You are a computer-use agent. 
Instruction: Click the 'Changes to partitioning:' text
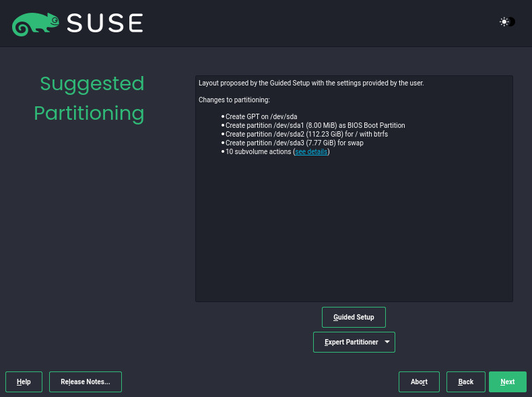pos(234,100)
